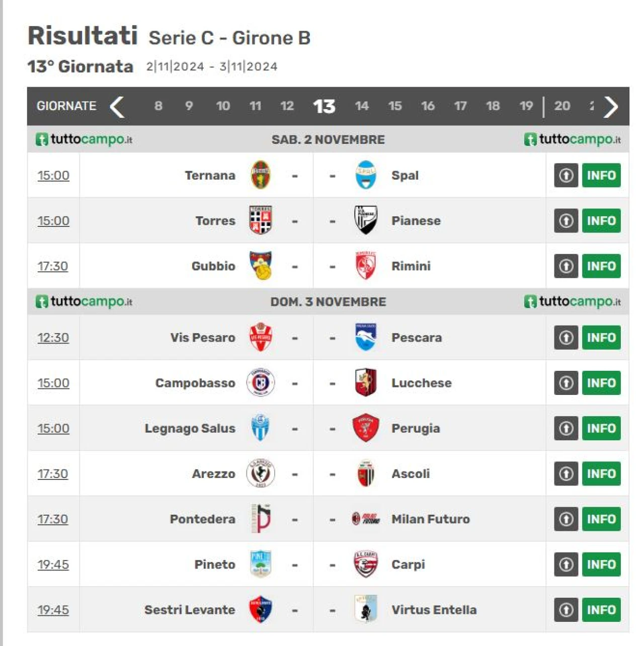Click the Milan Futuro logo

click(x=366, y=519)
